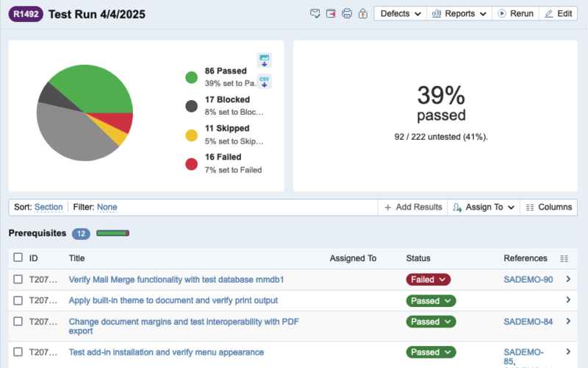Click the Columns toolbar button

click(x=548, y=208)
